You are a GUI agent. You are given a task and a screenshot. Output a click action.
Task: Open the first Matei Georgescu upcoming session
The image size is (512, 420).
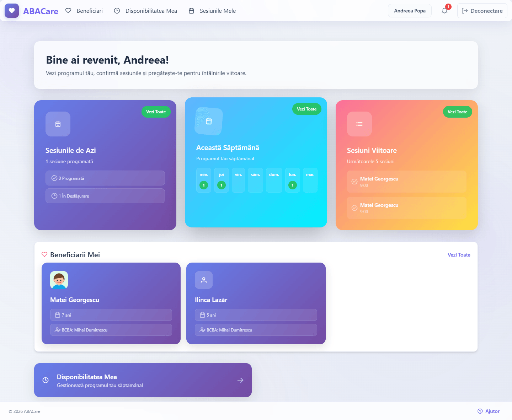point(407,182)
